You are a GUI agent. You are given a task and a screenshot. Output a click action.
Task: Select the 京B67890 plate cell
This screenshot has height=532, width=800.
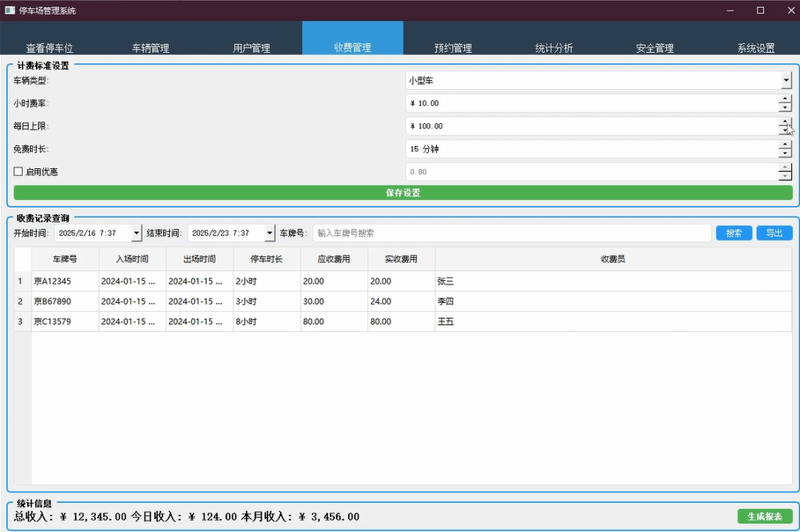pos(65,301)
